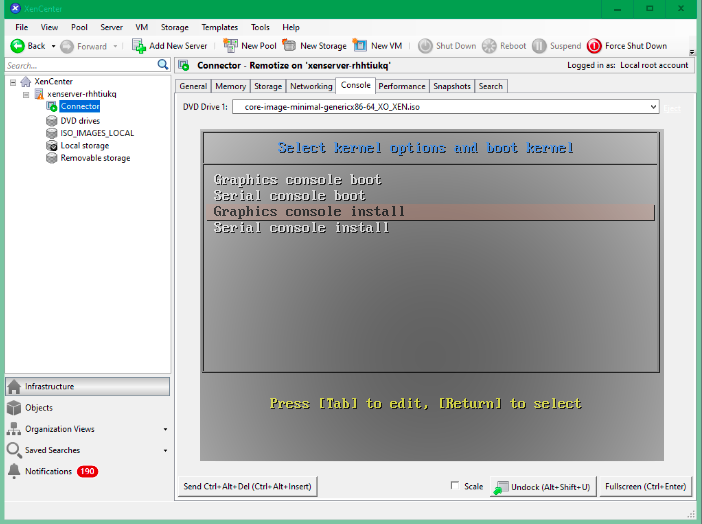Click the DVD drives storage icon

pos(51,121)
